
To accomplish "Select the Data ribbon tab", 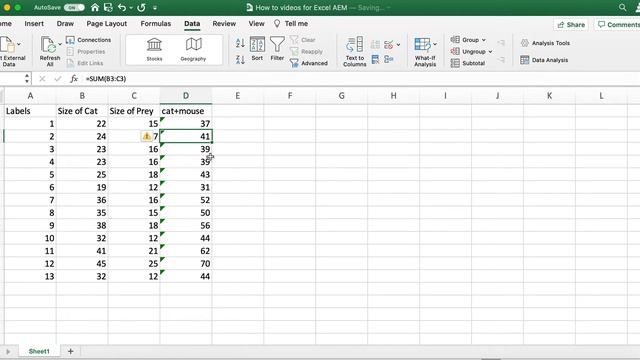I will 192,24.
